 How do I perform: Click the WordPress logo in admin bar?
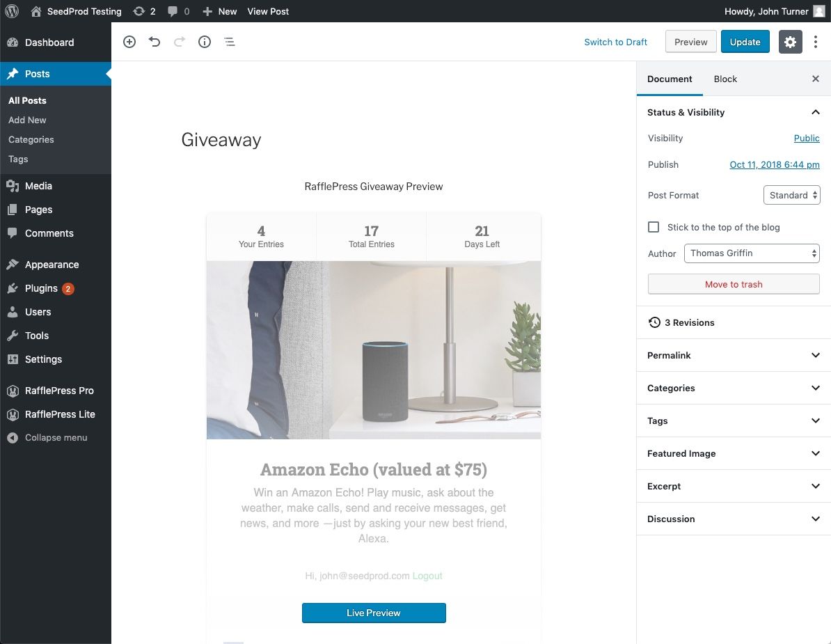click(12, 11)
